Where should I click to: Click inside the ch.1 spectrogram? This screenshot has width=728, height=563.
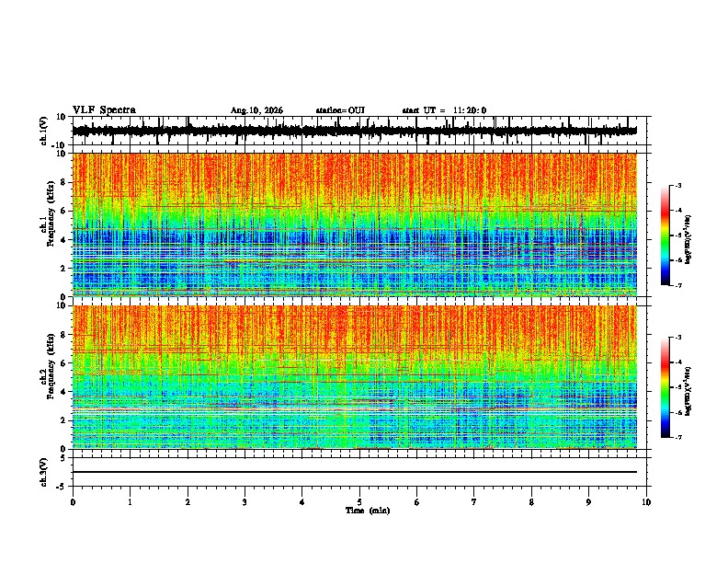click(x=354, y=224)
